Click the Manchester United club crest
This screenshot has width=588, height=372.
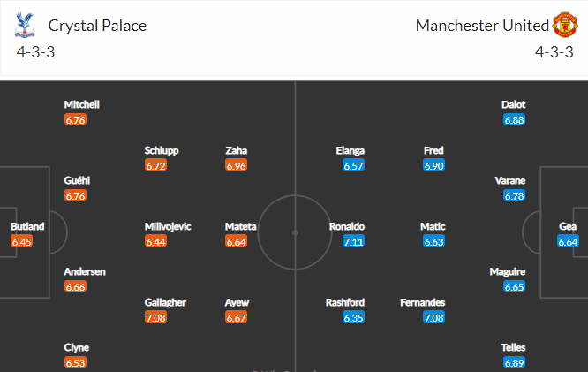click(x=565, y=25)
